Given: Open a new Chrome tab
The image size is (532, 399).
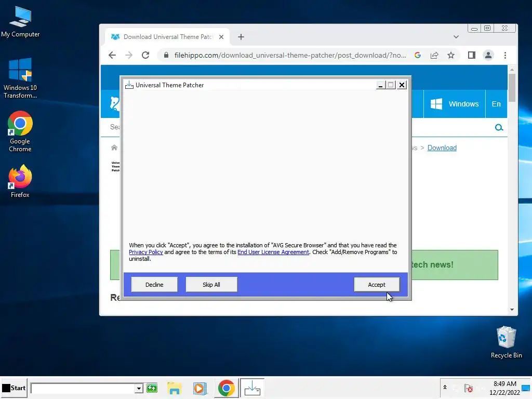Looking at the screenshot, I should (241, 37).
